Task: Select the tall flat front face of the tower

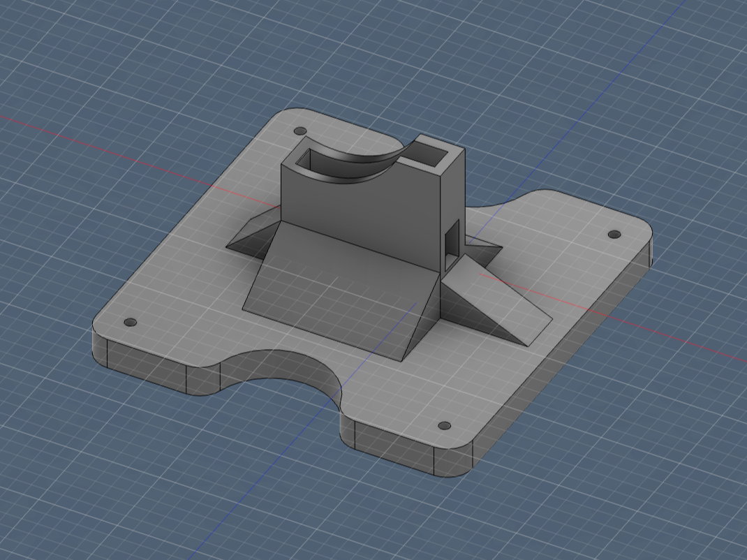Action: pos(360,212)
